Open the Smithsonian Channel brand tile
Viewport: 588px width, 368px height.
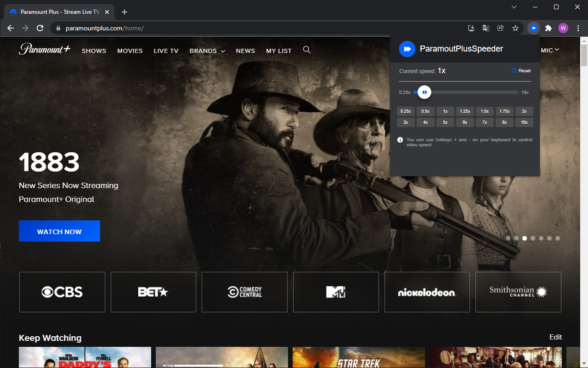(x=518, y=292)
